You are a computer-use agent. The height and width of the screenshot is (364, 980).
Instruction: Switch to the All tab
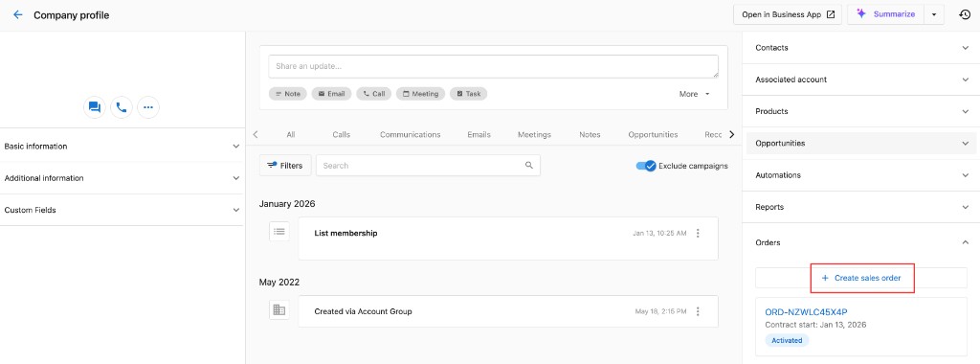291,134
